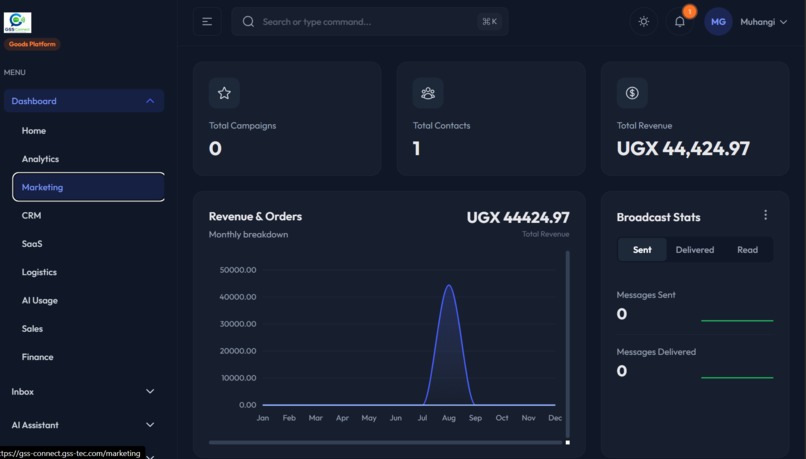Click the Messages Sent sparkline
This screenshot has width=806, height=459.
(737, 321)
